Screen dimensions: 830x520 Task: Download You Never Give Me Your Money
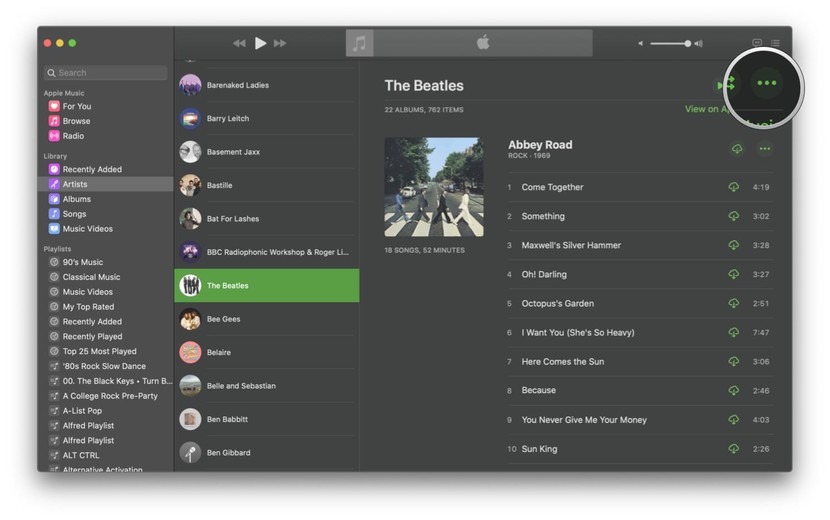[733, 419]
